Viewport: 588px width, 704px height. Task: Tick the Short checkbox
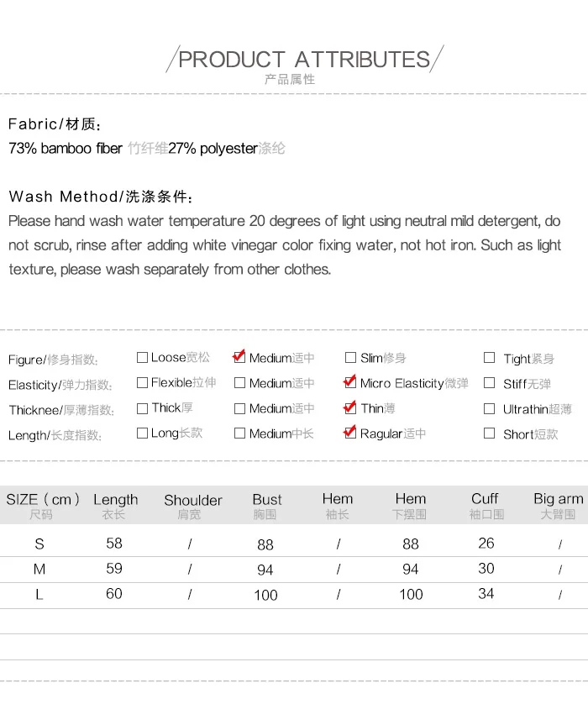(x=489, y=433)
